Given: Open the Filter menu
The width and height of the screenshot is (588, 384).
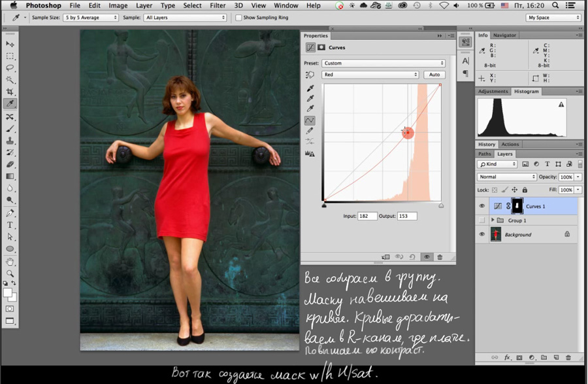Looking at the screenshot, I should point(218,5).
